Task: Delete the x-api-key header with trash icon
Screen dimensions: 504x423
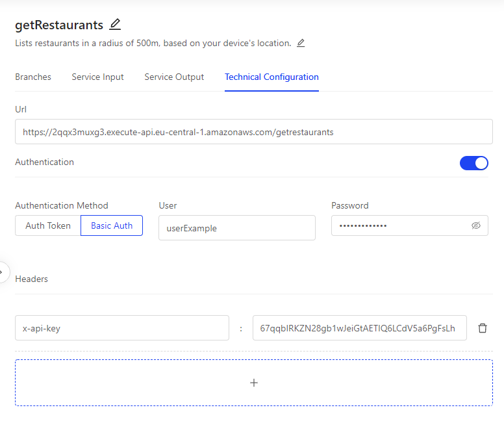Action: (x=483, y=328)
